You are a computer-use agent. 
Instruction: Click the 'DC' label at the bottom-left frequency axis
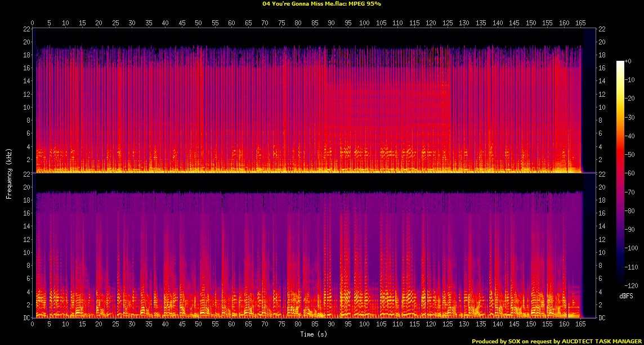26,318
